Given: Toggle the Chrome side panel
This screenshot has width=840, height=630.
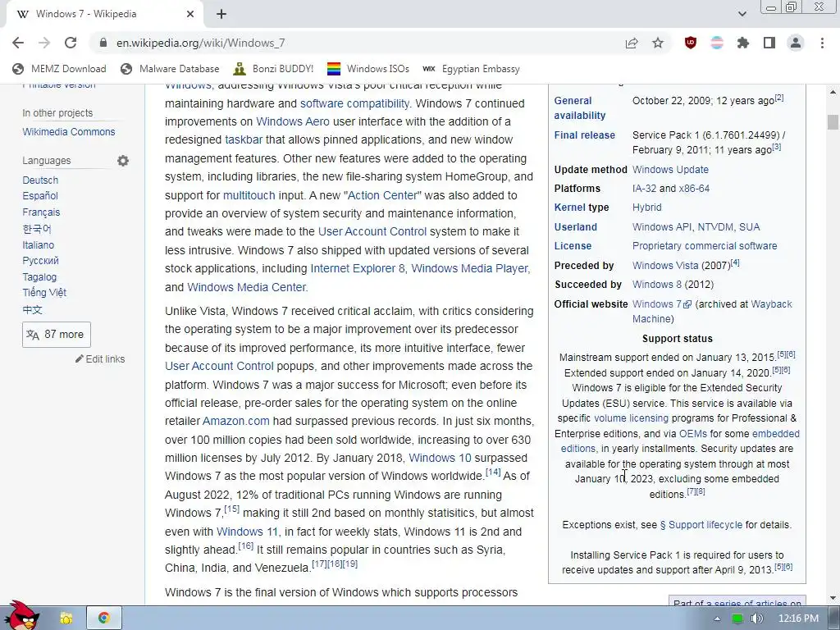Looking at the screenshot, I should pyautogui.click(x=769, y=43).
